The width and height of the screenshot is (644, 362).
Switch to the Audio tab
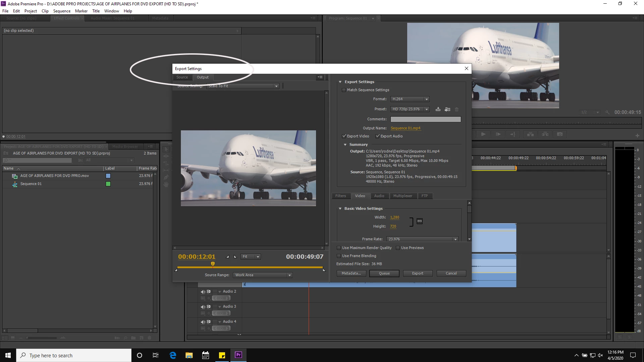point(379,196)
